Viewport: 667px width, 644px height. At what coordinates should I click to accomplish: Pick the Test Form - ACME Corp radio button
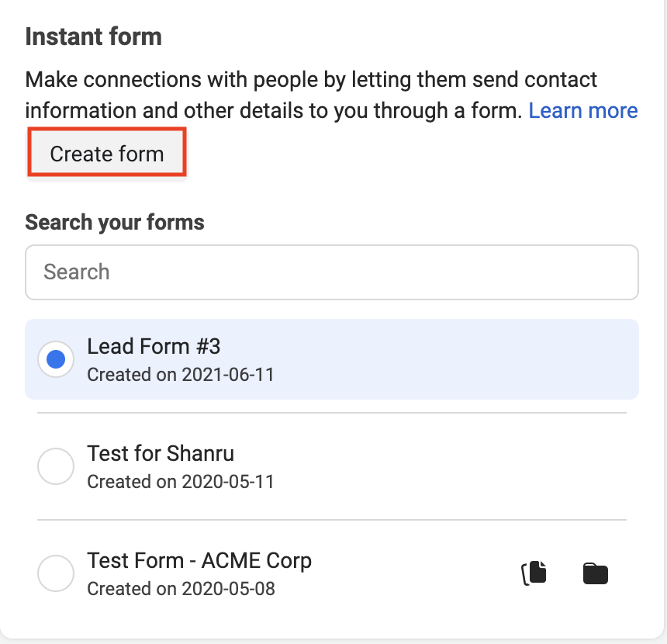(56, 573)
